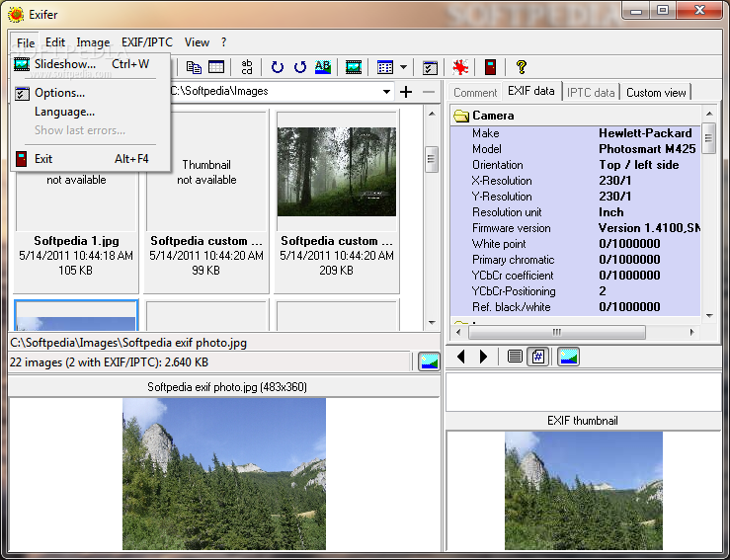Click the red splat toolbar icon
Viewport: 730px width, 560px height.
coord(459,67)
